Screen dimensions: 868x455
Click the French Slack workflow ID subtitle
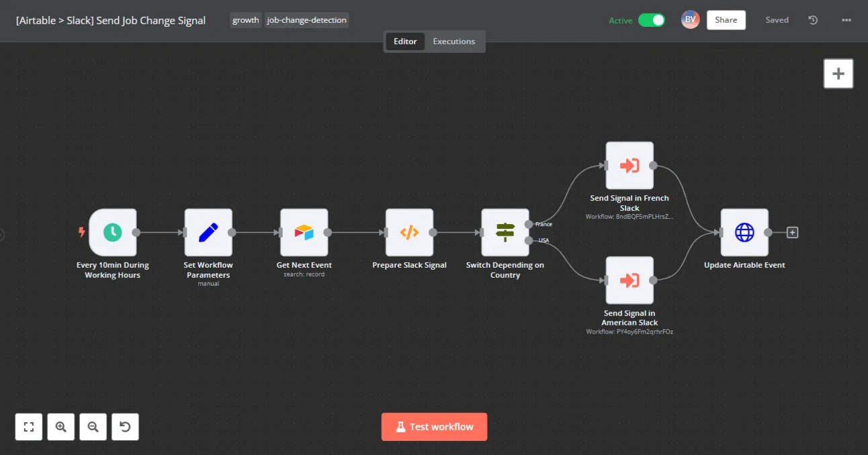pos(630,217)
